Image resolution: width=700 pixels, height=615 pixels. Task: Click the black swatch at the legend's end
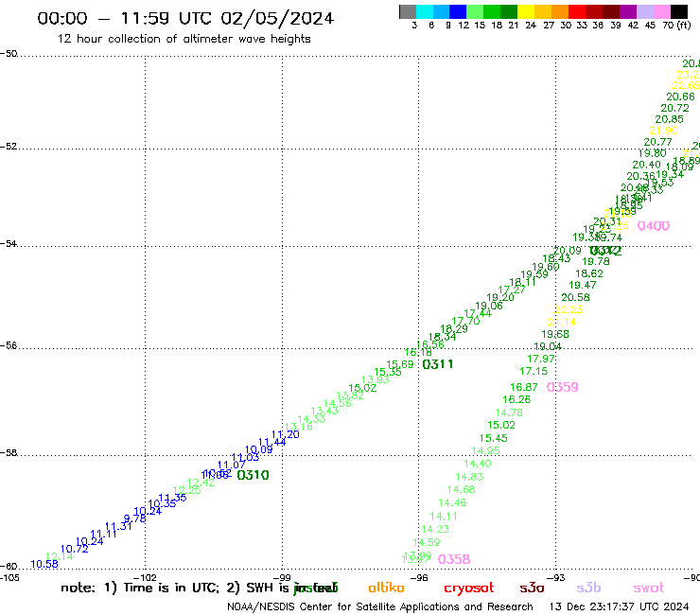[x=678, y=11]
